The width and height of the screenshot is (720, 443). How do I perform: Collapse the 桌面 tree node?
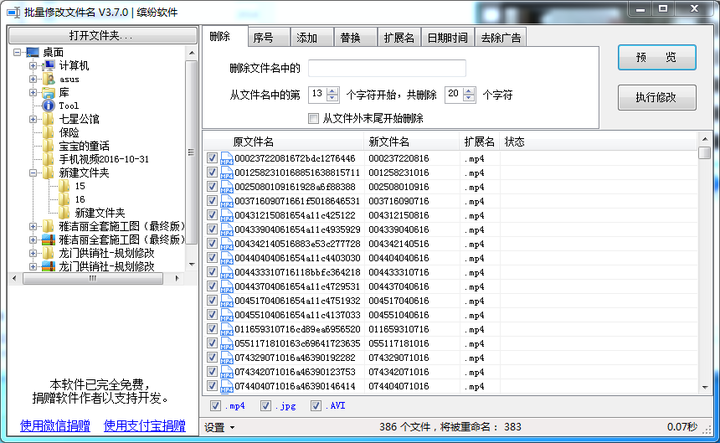17,52
